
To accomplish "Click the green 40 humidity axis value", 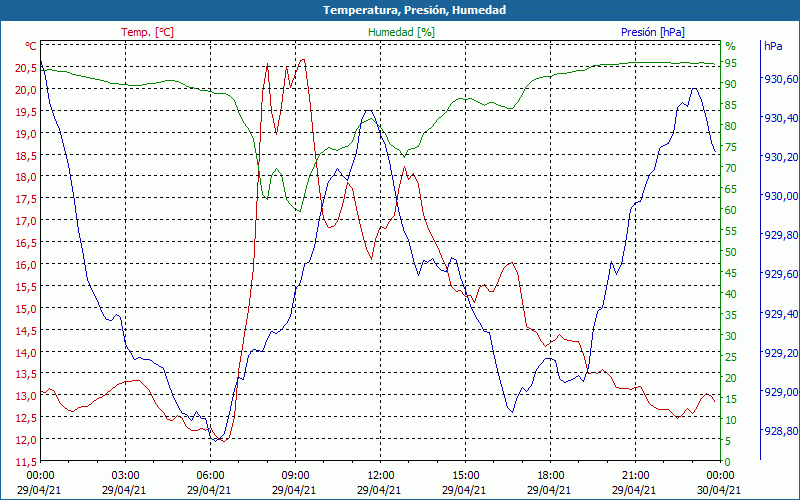I will [731, 294].
